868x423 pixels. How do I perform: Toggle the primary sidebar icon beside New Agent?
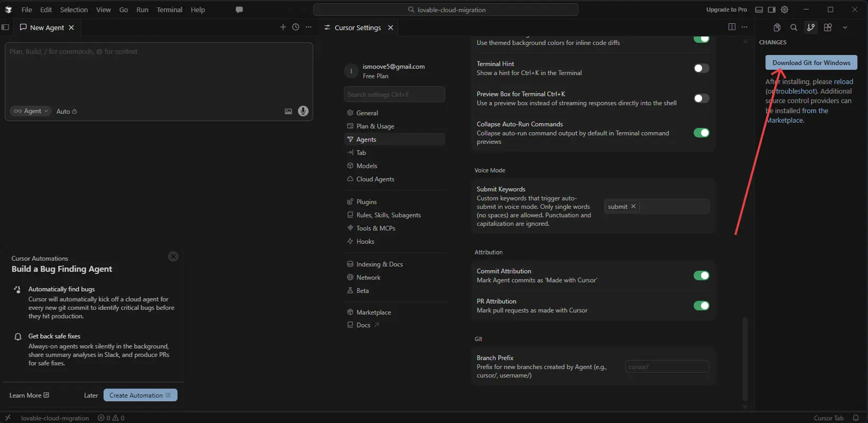point(5,27)
